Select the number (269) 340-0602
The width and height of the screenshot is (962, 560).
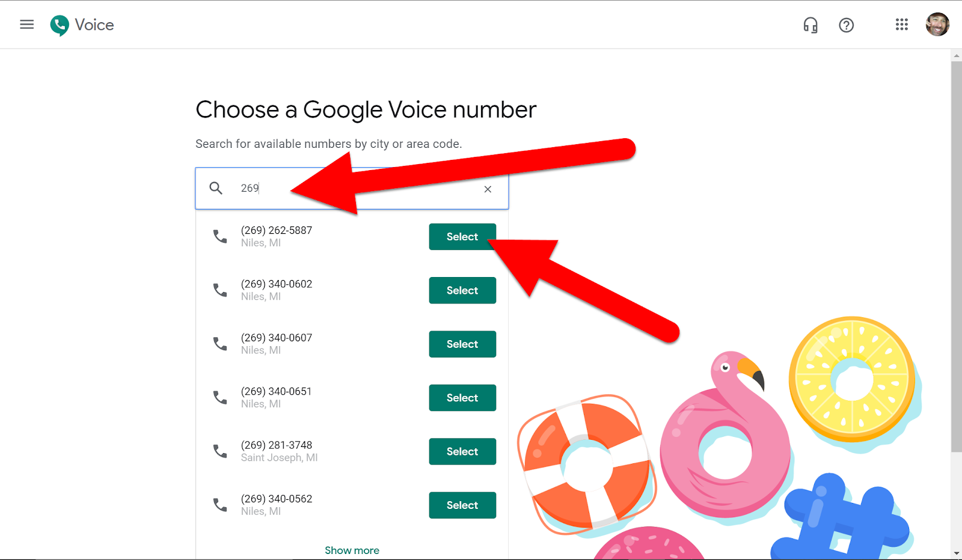(462, 290)
